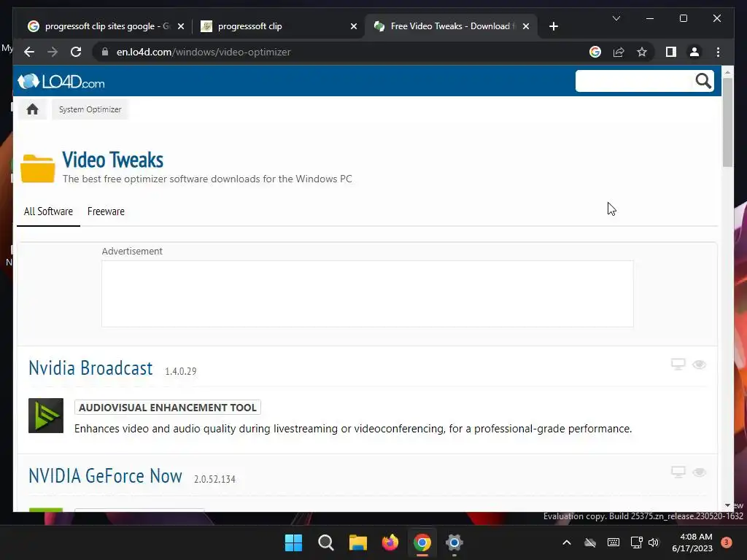The width and height of the screenshot is (747, 560).
Task: Open the NVIDIA GeForce Now title link
Action: coord(105,476)
